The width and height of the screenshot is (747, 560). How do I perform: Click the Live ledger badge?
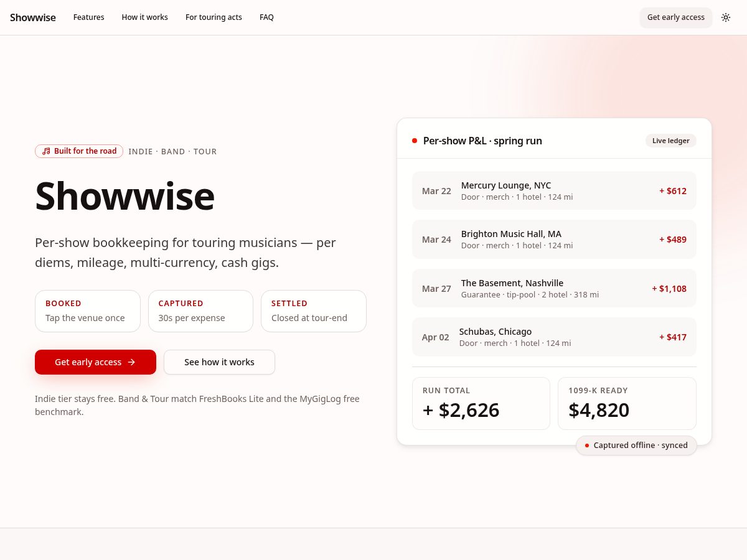click(671, 141)
